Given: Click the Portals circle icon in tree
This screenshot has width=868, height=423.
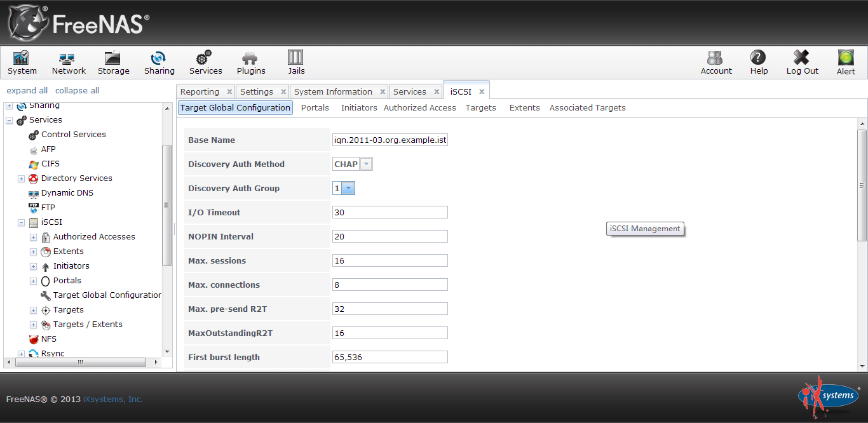Looking at the screenshot, I should [x=46, y=281].
